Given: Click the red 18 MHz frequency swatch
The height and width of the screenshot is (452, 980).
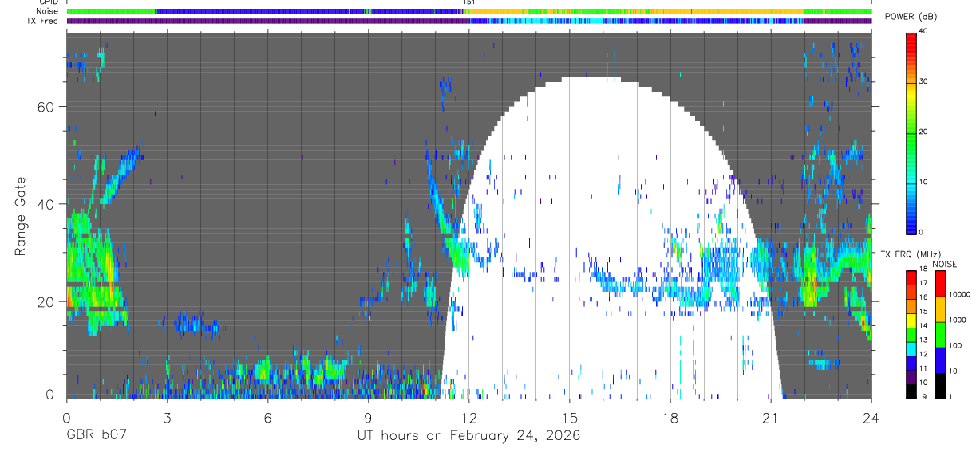Looking at the screenshot, I should pos(911,277).
